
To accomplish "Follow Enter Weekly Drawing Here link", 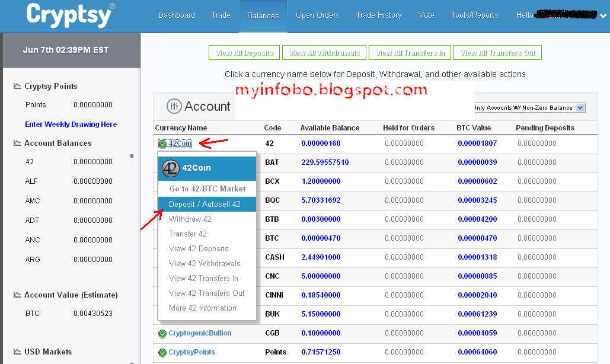I will pyautogui.click(x=71, y=124).
